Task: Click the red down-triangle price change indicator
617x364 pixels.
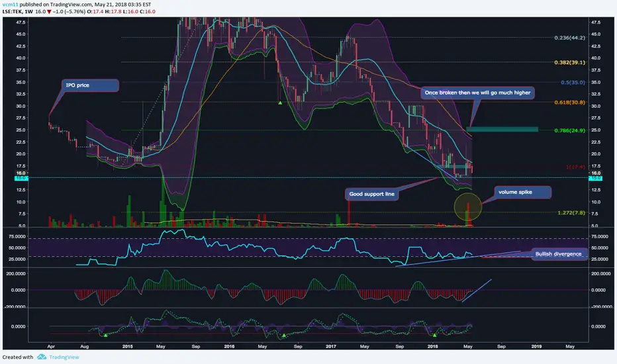Action: click(49, 12)
